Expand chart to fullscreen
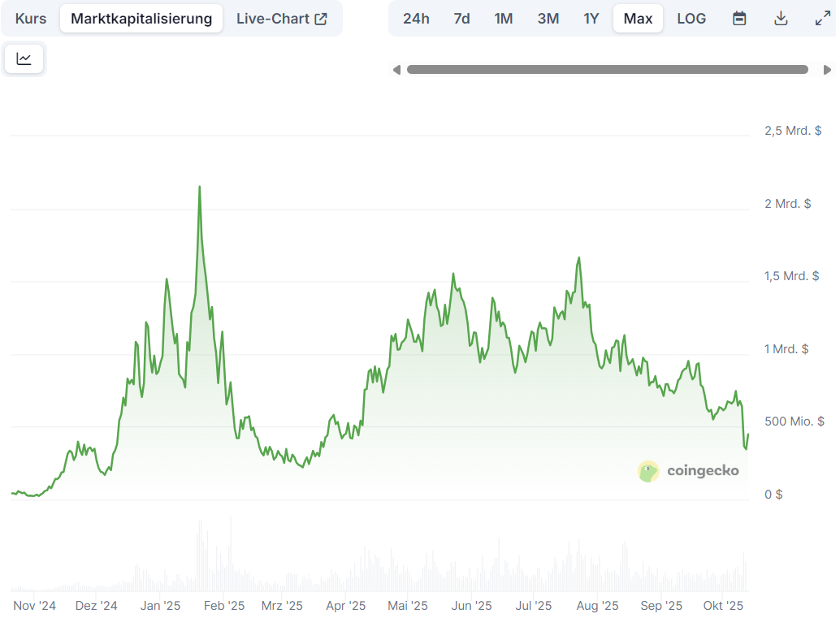The width and height of the screenshot is (840, 618). pos(823,19)
